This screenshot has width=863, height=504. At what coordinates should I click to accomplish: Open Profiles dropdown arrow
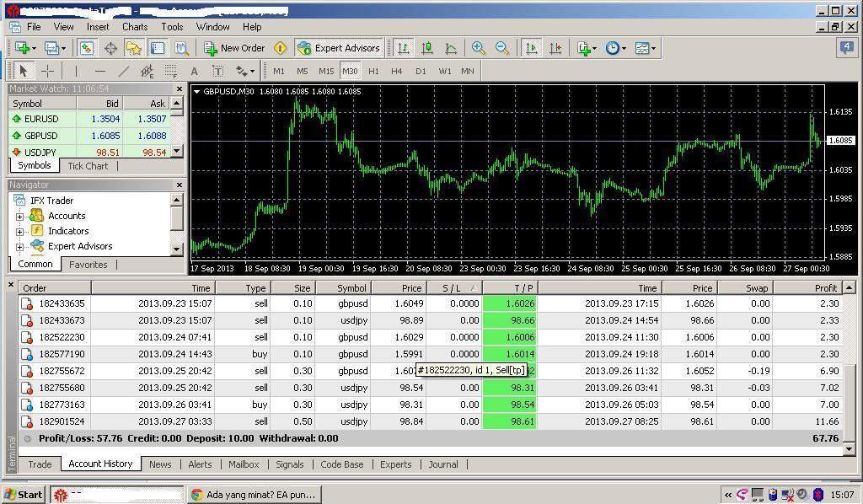coord(63,48)
